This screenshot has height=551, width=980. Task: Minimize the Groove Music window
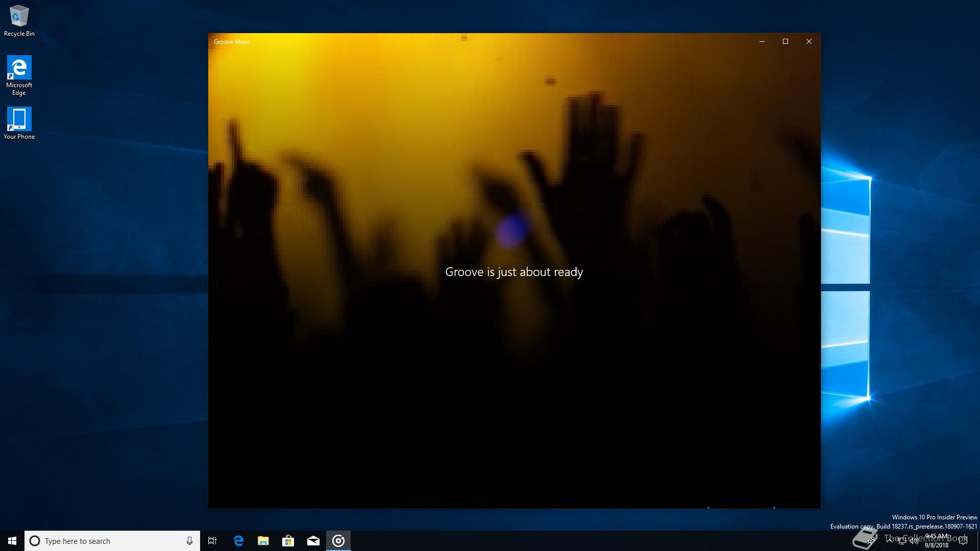(x=762, y=41)
